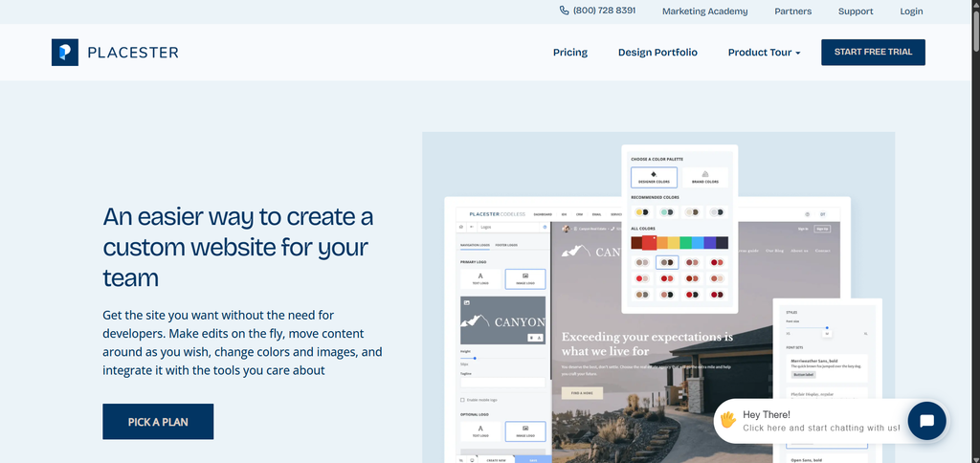Open the Hey There chat prompt
This screenshot has height=463, width=980.
click(820, 421)
